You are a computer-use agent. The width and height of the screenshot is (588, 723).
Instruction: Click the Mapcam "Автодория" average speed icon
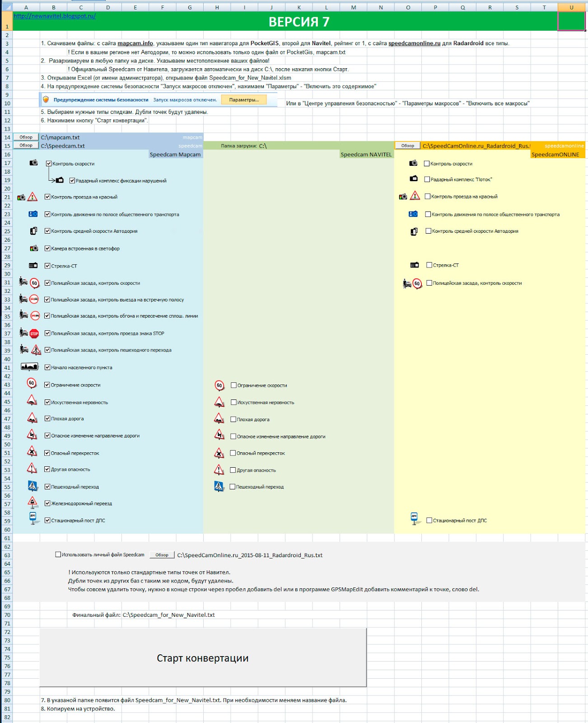click(33, 231)
